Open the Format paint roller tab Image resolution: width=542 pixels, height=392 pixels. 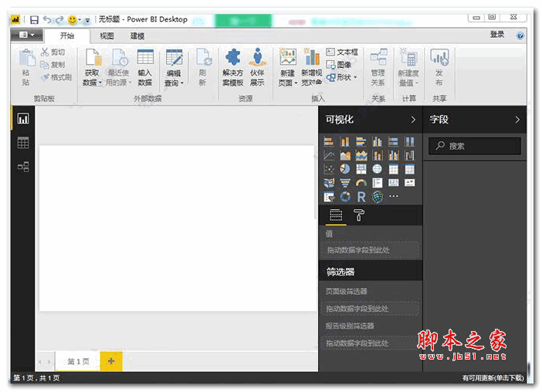coord(358,216)
